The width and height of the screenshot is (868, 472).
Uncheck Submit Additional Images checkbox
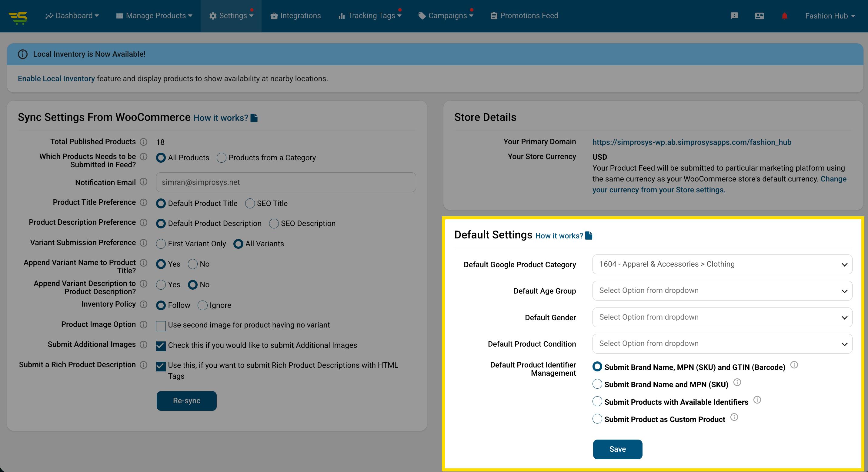161,346
